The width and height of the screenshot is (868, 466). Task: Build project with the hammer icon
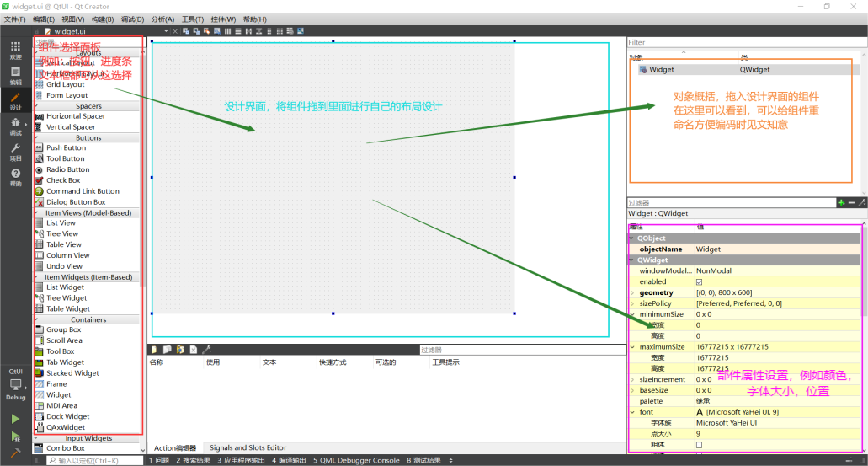pos(15,453)
